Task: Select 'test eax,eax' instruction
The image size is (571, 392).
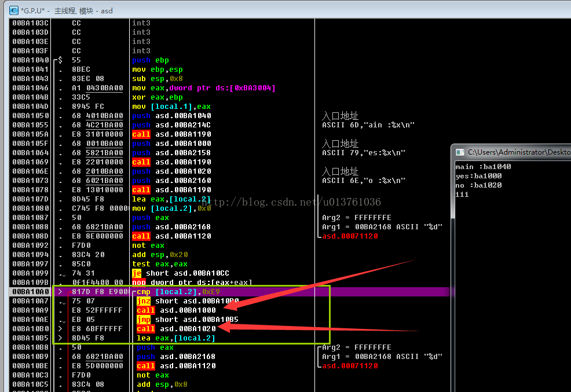Action: click(160, 264)
